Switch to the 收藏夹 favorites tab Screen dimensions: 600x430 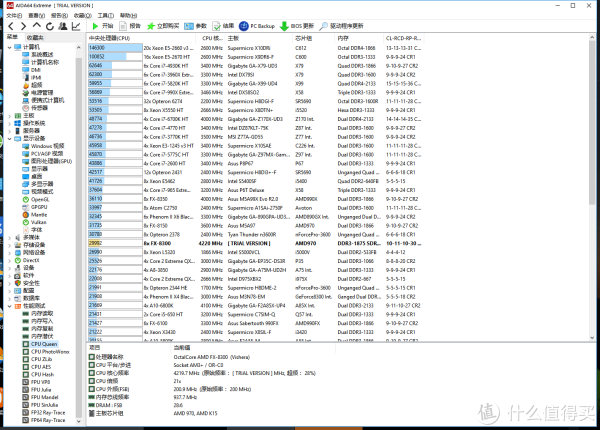coord(35,37)
